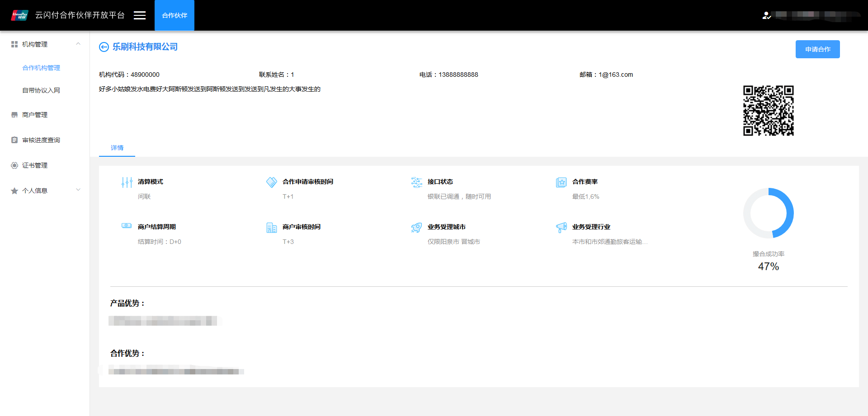Click the 间联 clearing mode value
This screenshot has height=416, width=868.
coord(144,196)
